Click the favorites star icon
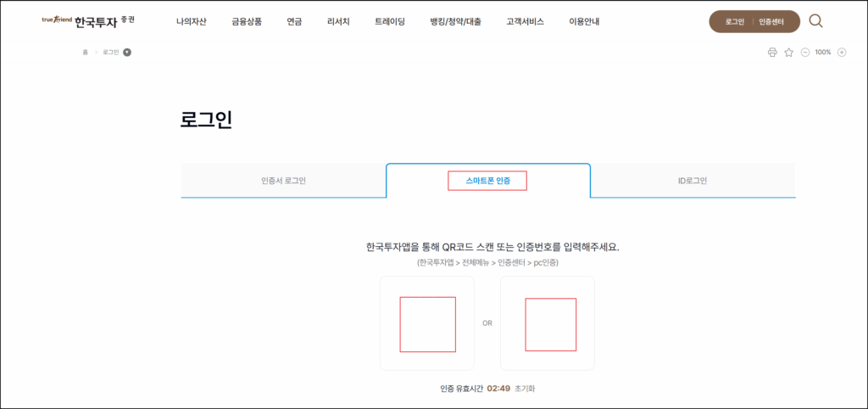 tap(788, 53)
